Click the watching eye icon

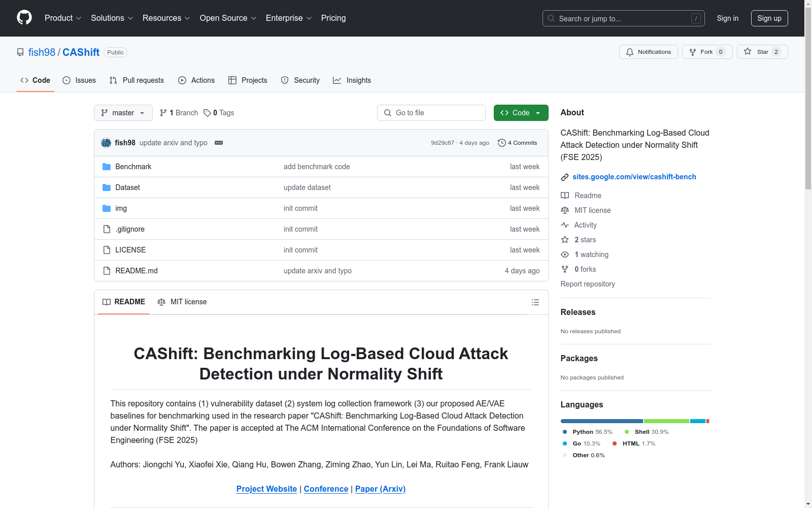[565, 255]
